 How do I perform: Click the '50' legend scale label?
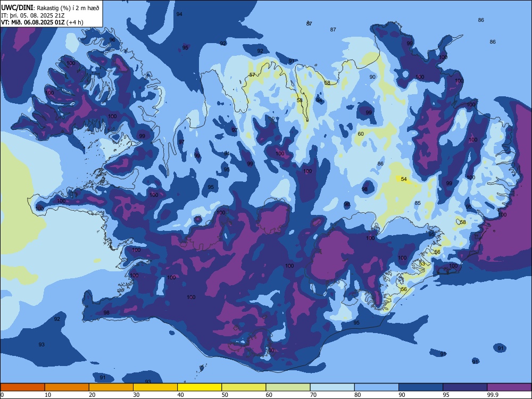[225, 395]
